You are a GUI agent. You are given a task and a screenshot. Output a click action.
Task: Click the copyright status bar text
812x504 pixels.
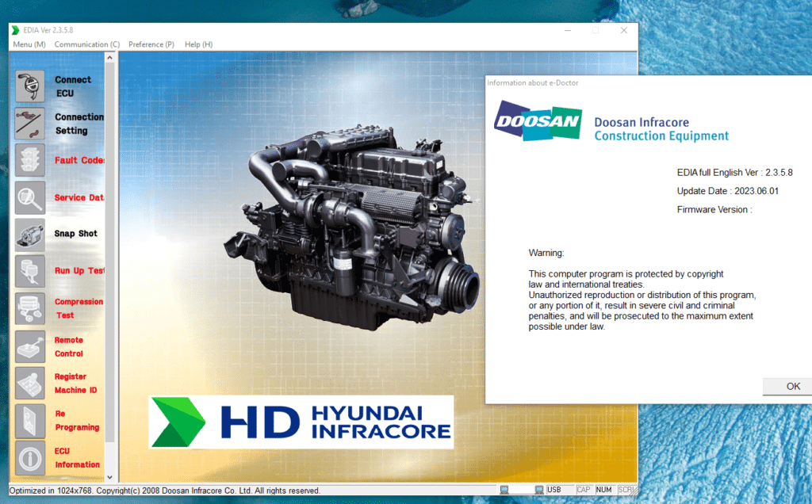165,491
